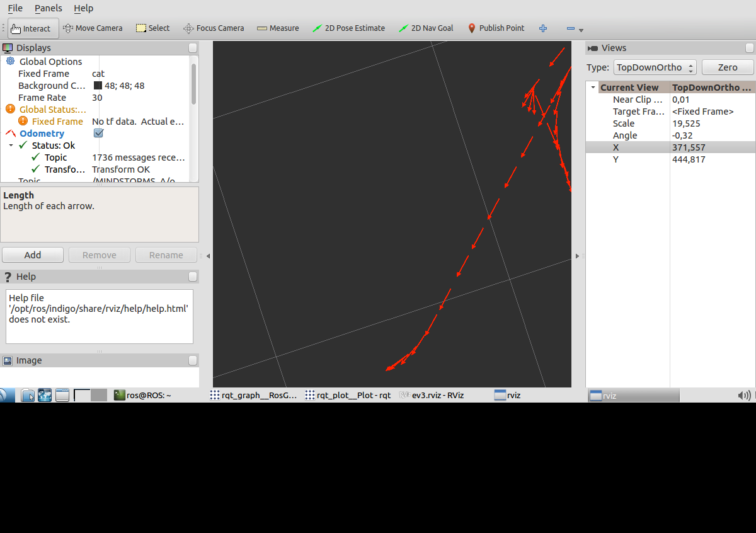Screen dimensions: 756x533
Task: Activate the Move Camera tool
Action: (x=93, y=28)
